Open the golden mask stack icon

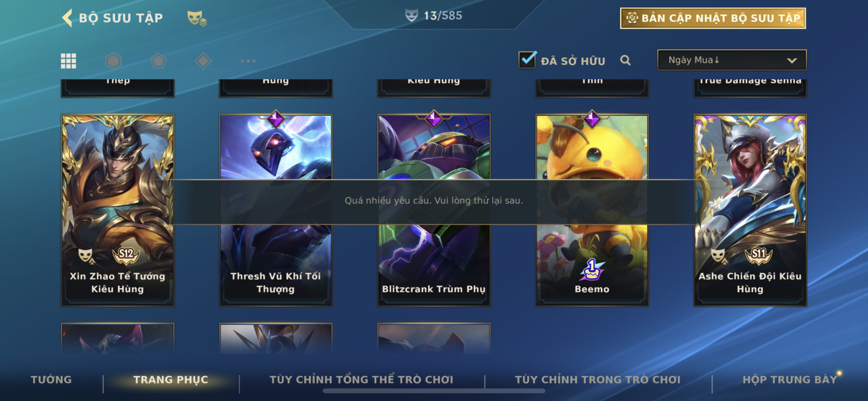[197, 18]
